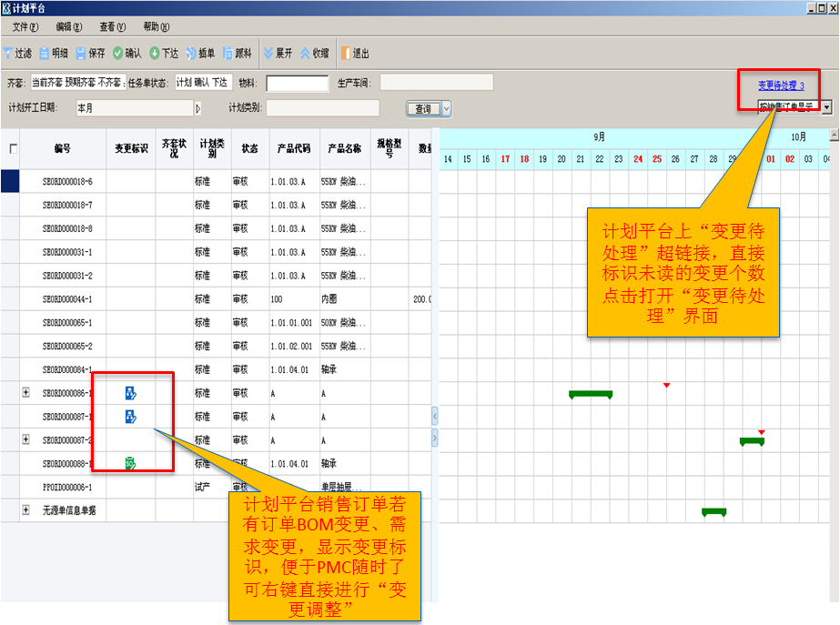Tick the select-all checkbox in table header
This screenshot has width=840, height=625.
[x=13, y=148]
